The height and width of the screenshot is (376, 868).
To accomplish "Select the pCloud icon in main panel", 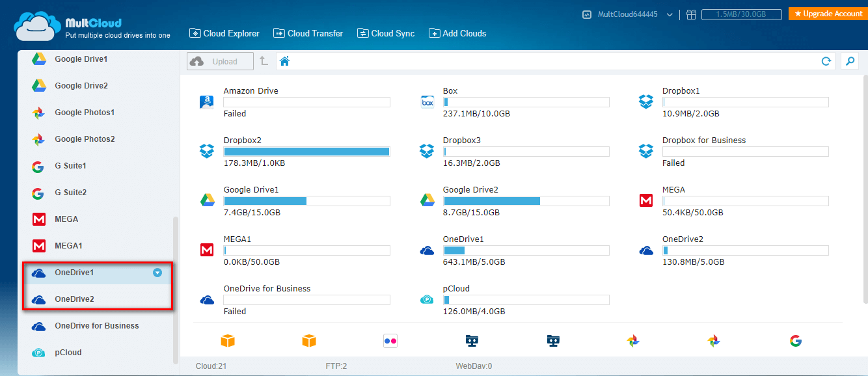I will point(427,300).
